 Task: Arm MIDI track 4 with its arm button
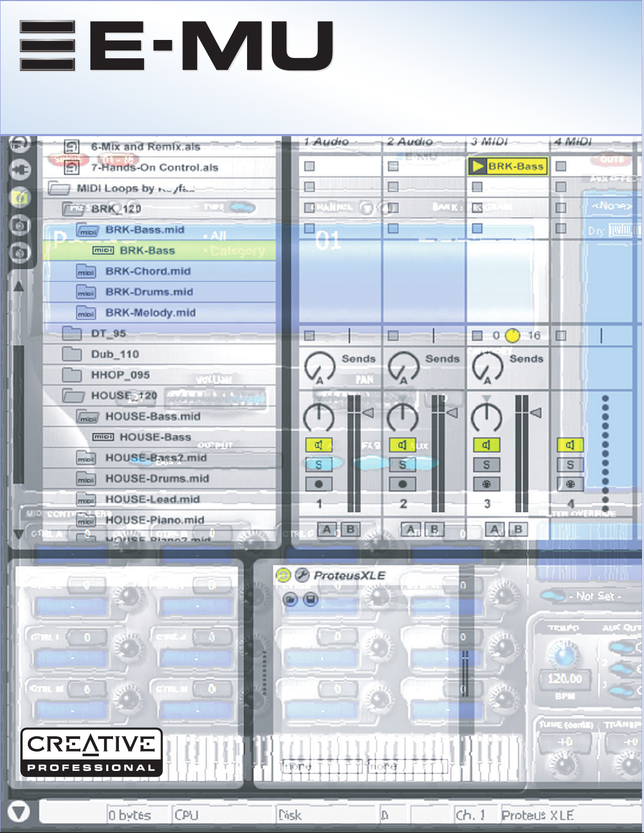pos(570,485)
